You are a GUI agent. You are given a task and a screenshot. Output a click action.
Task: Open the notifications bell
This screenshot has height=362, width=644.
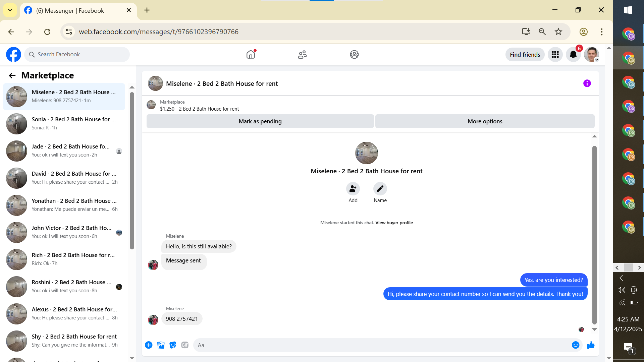tap(573, 54)
